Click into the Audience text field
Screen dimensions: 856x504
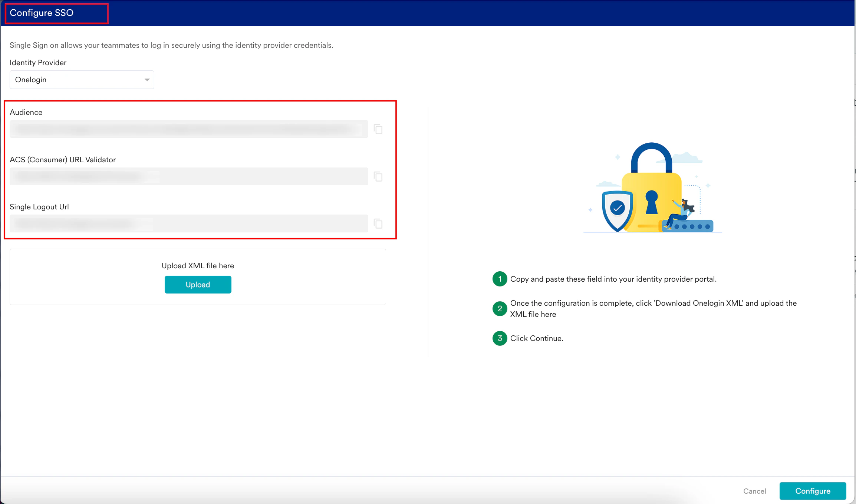click(188, 129)
